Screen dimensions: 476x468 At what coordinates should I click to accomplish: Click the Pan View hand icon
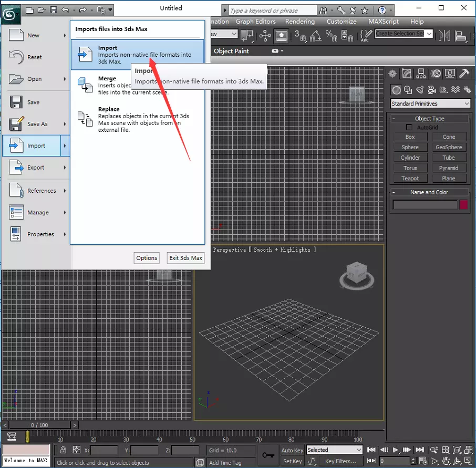(x=446, y=461)
